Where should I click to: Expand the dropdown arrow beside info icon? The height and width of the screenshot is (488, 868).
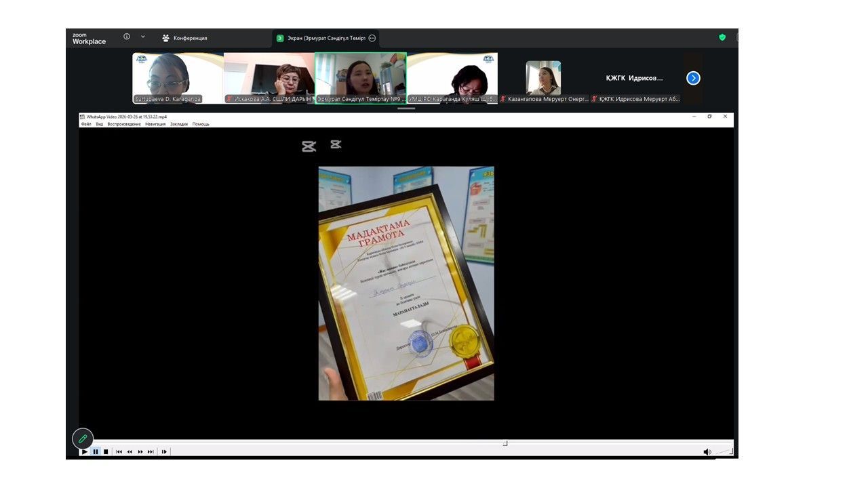point(142,37)
